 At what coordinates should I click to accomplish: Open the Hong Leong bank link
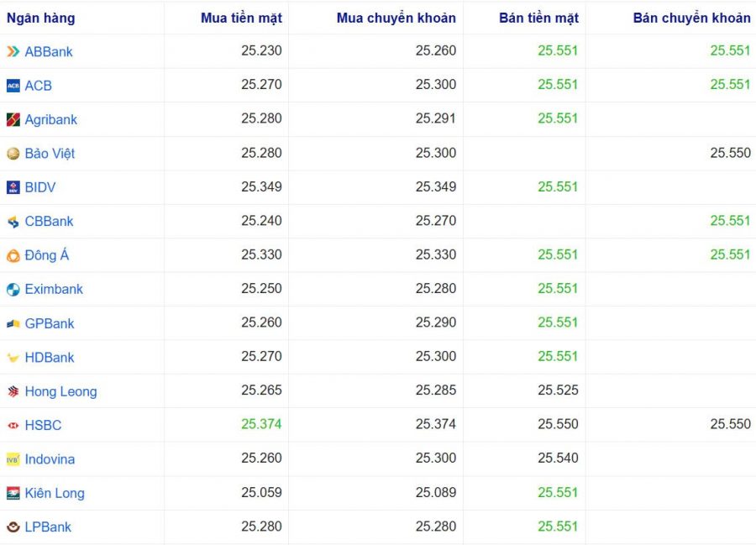[60, 391]
